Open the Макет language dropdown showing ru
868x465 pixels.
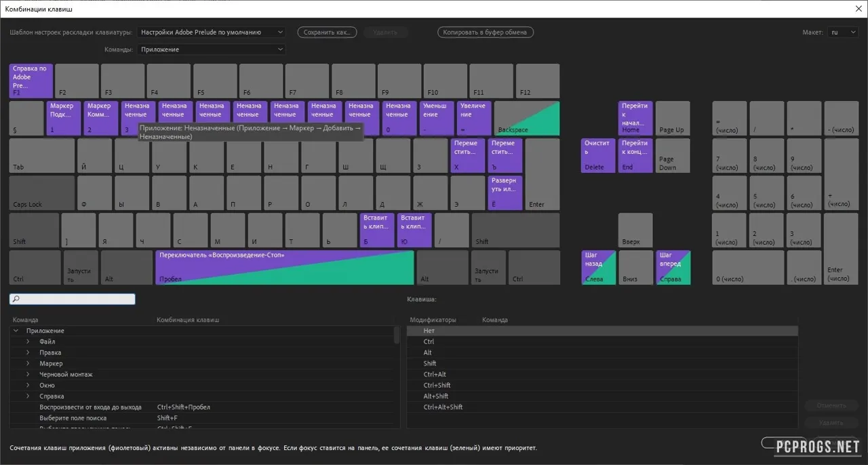844,32
